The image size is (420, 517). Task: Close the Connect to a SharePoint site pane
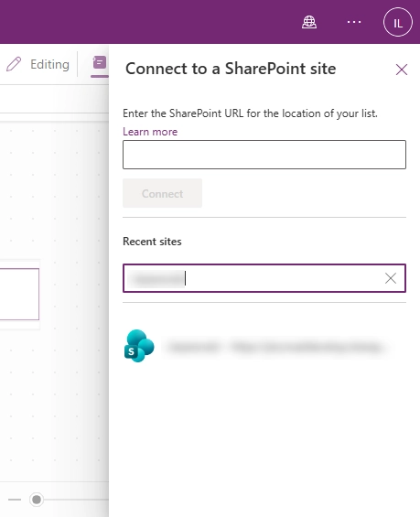click(401, 70)
